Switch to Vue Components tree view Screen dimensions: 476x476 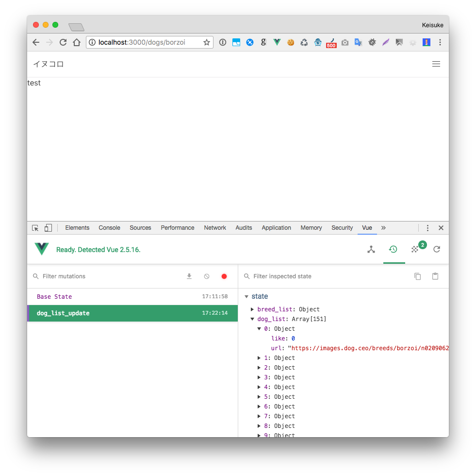point(371,249)
